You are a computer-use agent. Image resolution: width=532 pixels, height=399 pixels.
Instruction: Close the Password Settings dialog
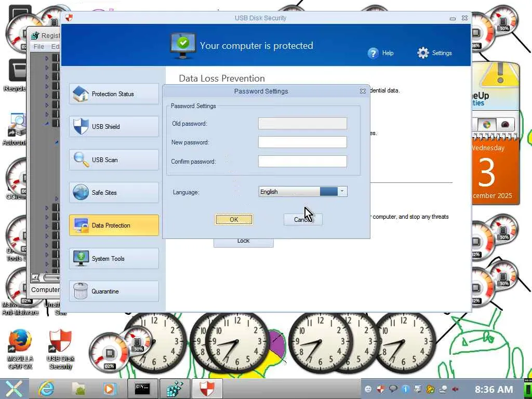tap(363, 91)
